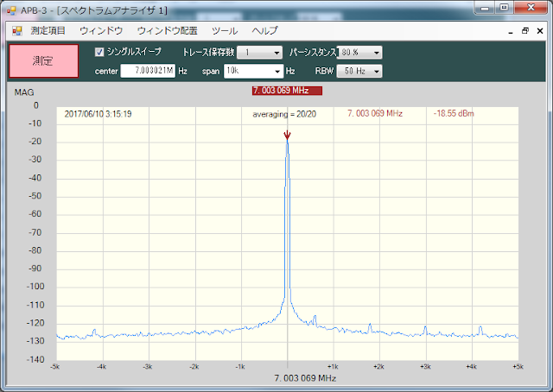
Task: Click the -5k frequency axis label
Action: [x=55, y=367]
